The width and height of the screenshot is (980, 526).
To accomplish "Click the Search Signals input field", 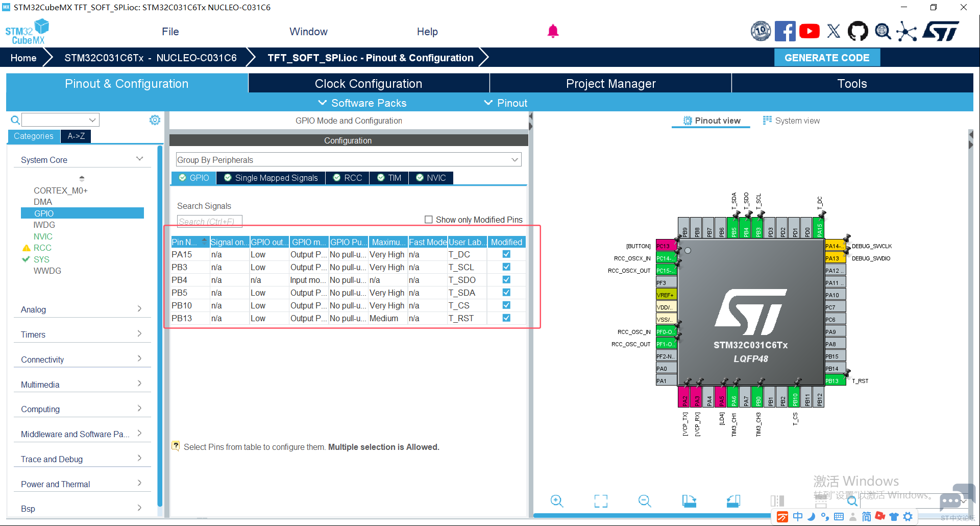I will (209, 222).
